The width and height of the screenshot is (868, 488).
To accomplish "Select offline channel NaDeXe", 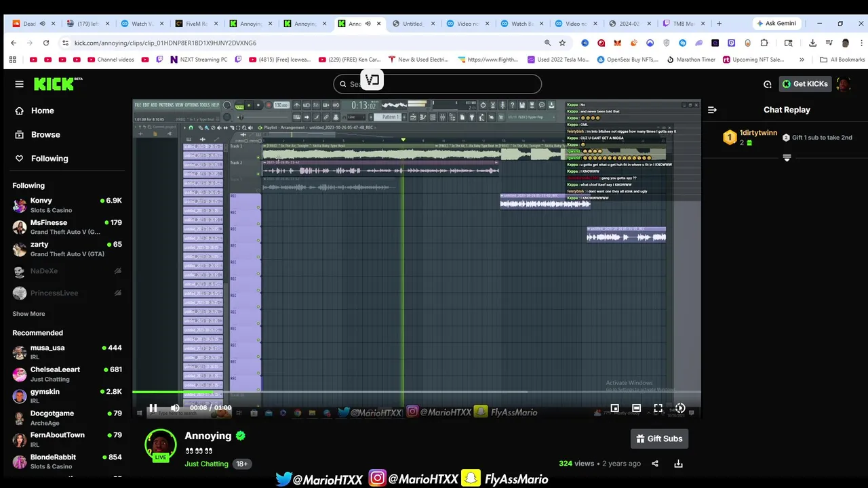I will click(66, 271).
